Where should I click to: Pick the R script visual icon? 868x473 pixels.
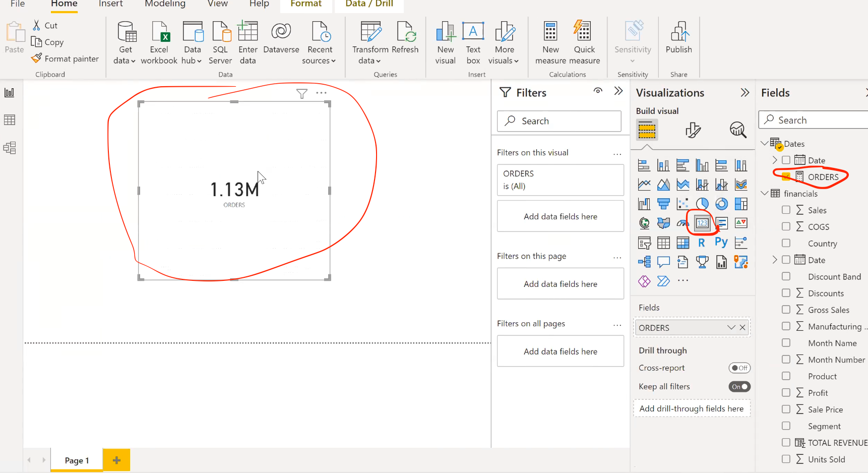coord(702,243)
